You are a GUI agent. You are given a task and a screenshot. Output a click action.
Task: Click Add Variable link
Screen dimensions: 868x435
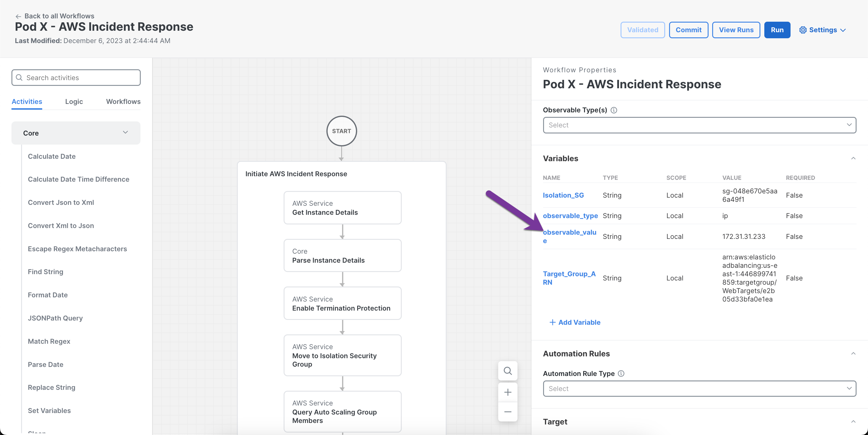pos(579,322)
